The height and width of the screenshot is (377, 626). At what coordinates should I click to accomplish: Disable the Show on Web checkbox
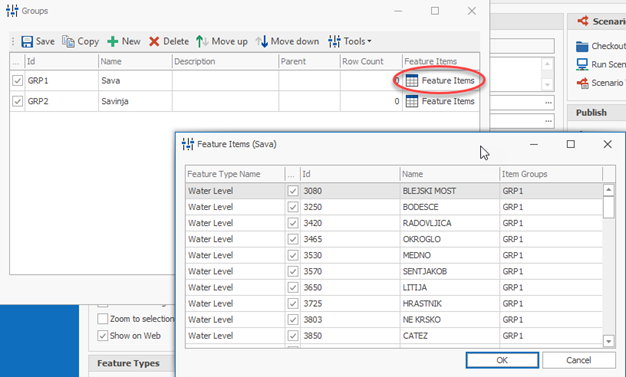pos(103,335)
